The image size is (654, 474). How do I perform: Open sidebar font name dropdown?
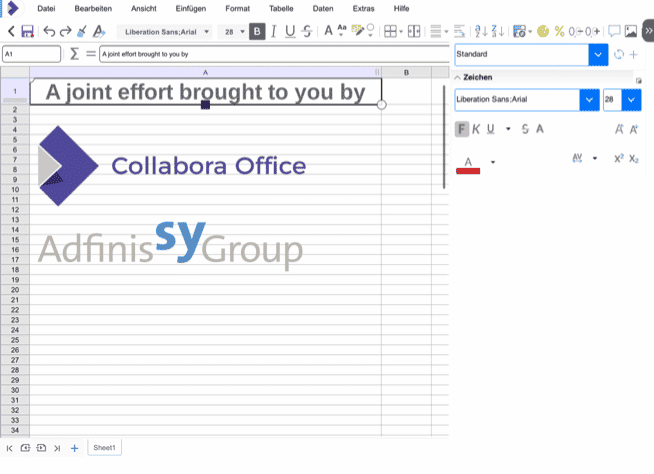(589, 100)
